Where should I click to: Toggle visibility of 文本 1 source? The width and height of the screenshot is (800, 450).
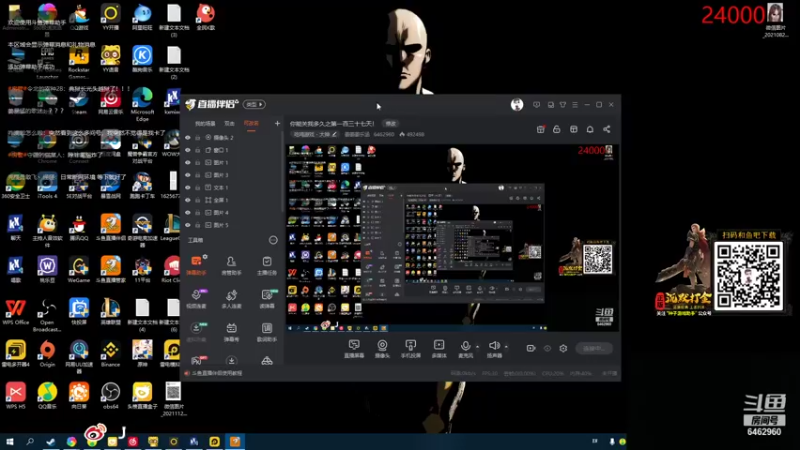188,188
